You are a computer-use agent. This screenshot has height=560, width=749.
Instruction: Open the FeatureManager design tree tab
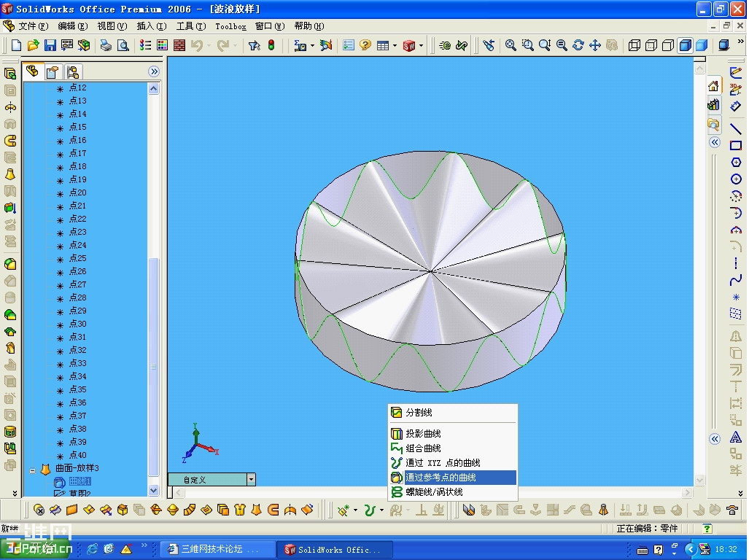coord(33,71)
